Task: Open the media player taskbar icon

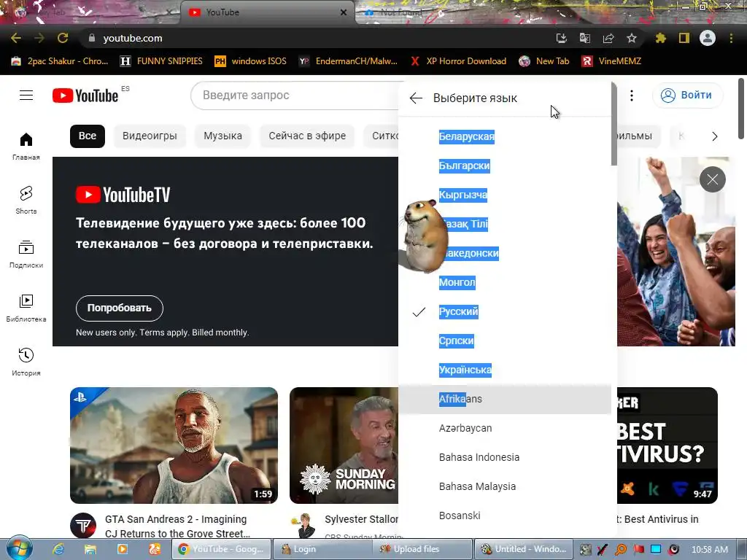Action: point(123,549)
